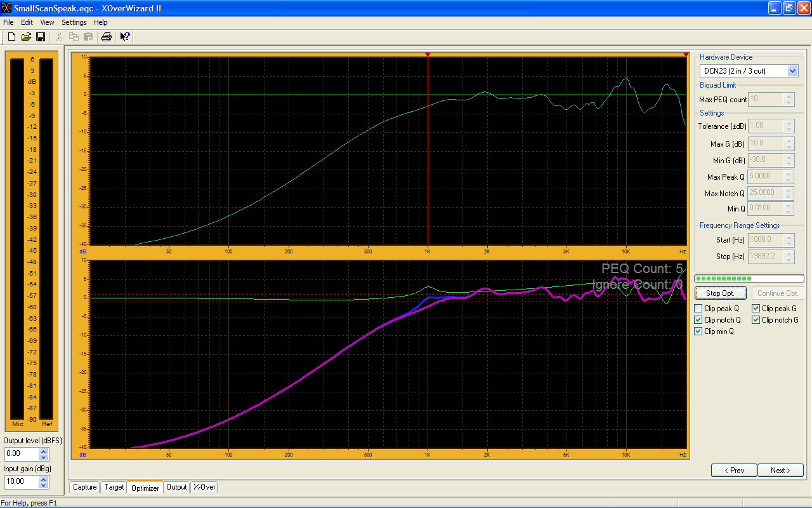Viewport: 812px width, 508px height.
Task: Toggle the Clip notch G checkbox
Action: pyautogui.click(x=756, y=320)
